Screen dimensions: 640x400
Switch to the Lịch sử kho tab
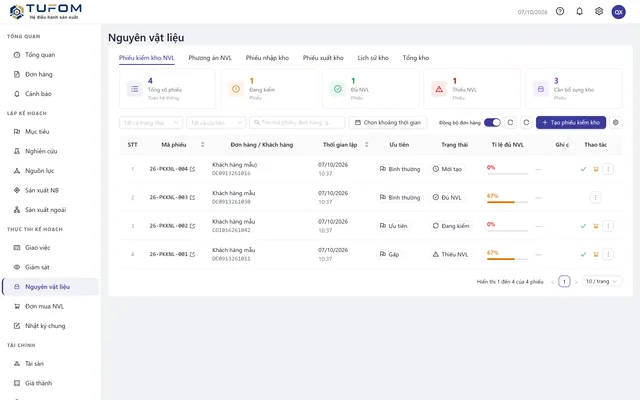[373, 58]
